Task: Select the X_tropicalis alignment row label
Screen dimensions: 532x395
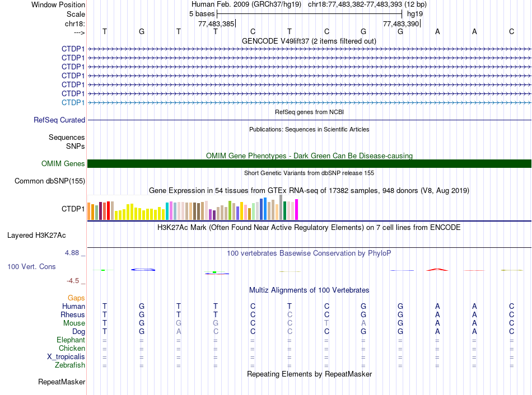Action: pyautogui.click(x=66, y=357)
